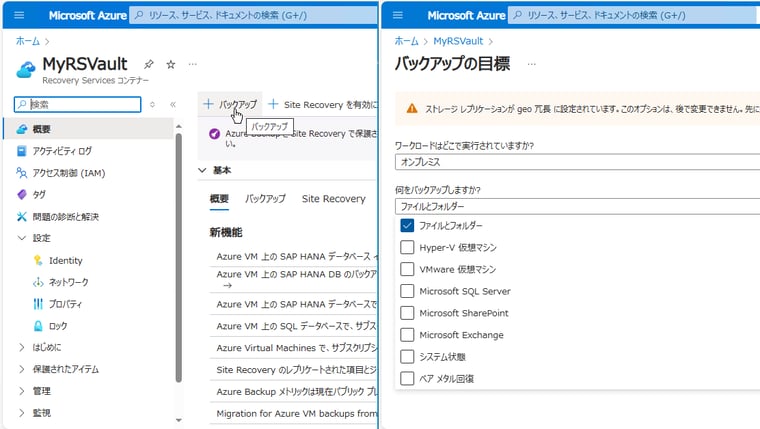Click the sidebar scrollbar up arrow
760x429 pixels.
pos(178,127)
